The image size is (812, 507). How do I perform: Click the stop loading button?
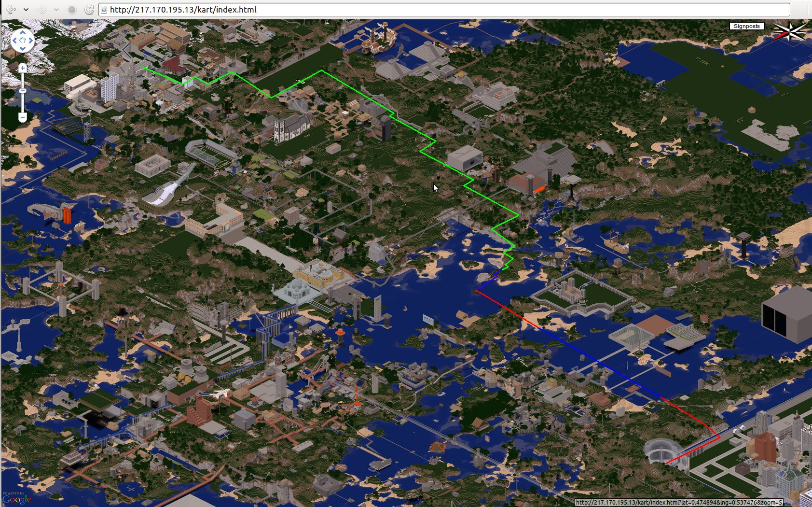click(x=72, y=10)
